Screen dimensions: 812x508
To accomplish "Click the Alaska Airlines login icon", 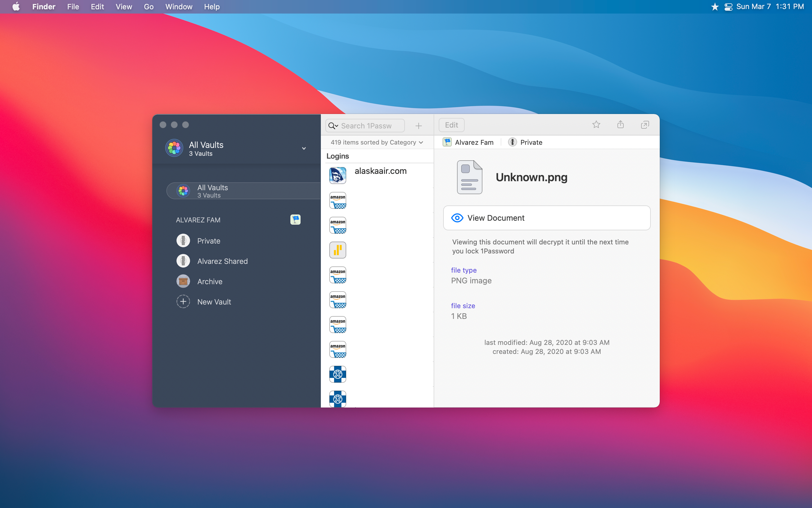I will pyautogui.click(x=337, y=175).
